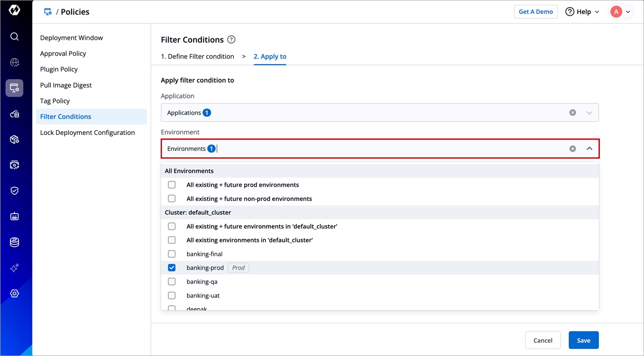This screenshot has width=644, height=356.
Task: Click the help question icon beside Filter Conditions
Action: tap(231, 40)
